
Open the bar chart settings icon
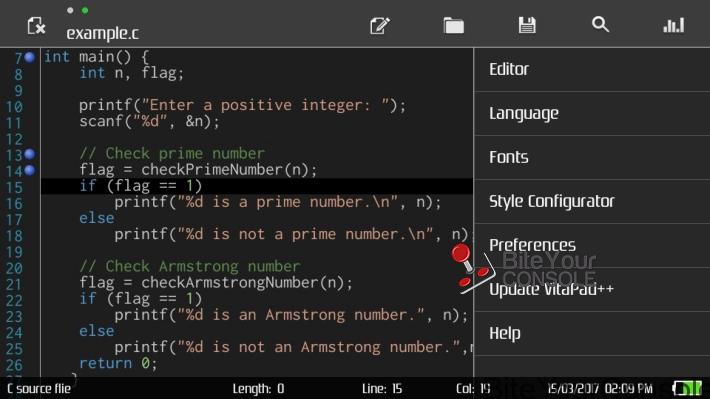pyautogui.click(x=674, y=25)
